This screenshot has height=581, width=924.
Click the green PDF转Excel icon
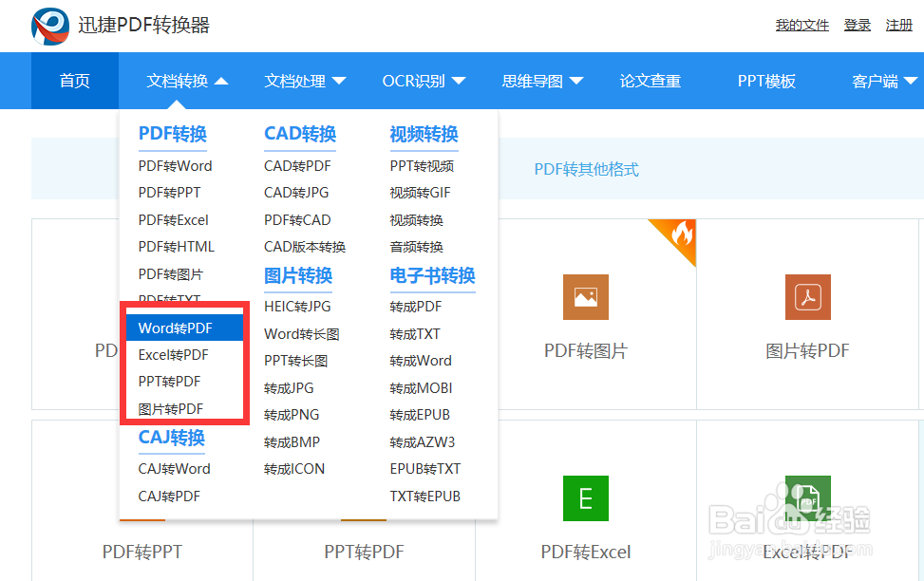[585, 498]
